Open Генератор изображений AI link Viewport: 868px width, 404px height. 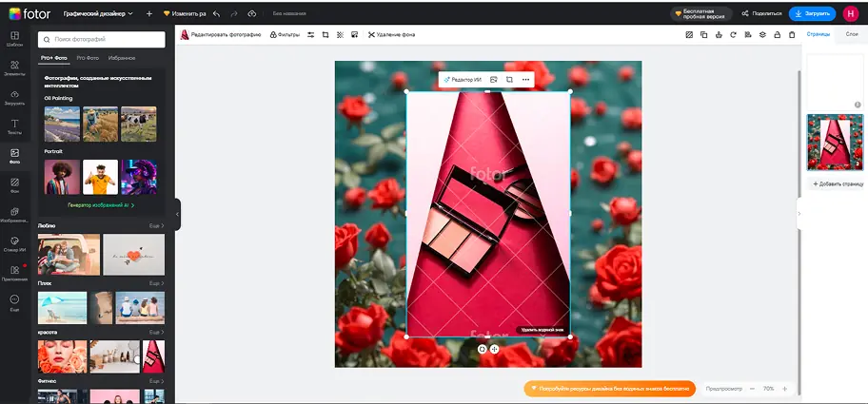101,205
